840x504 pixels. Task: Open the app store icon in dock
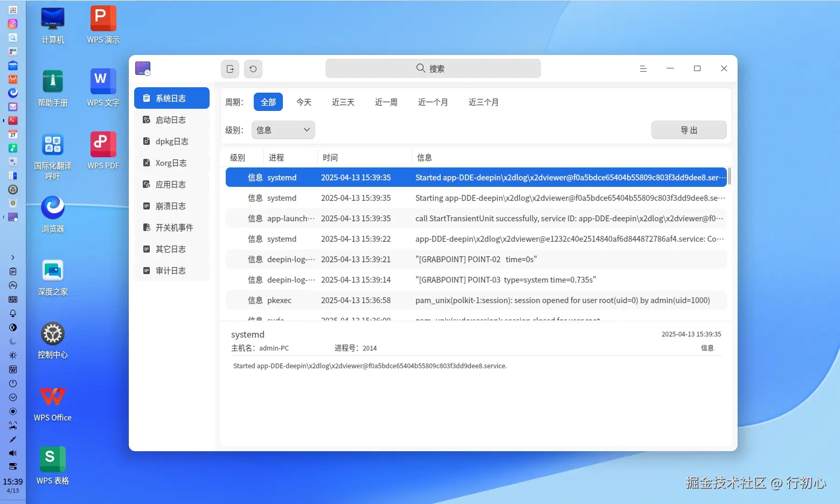pyautogui.click(x=13, y=79)
